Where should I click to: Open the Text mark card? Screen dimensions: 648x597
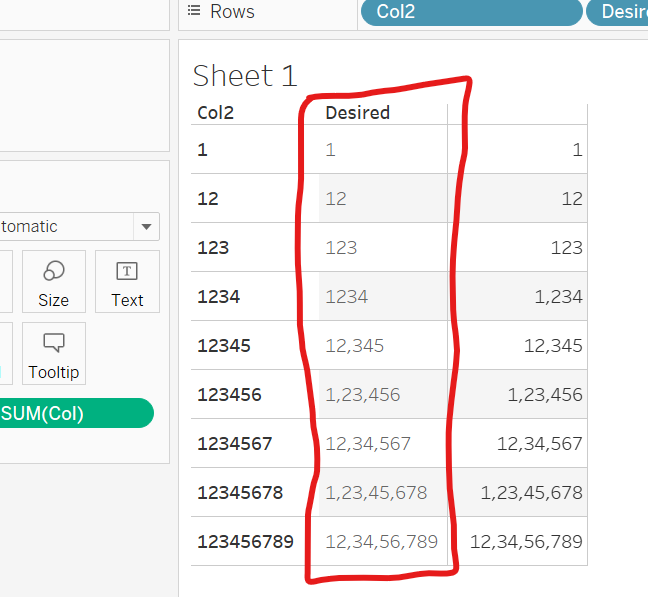pos(127,281)
